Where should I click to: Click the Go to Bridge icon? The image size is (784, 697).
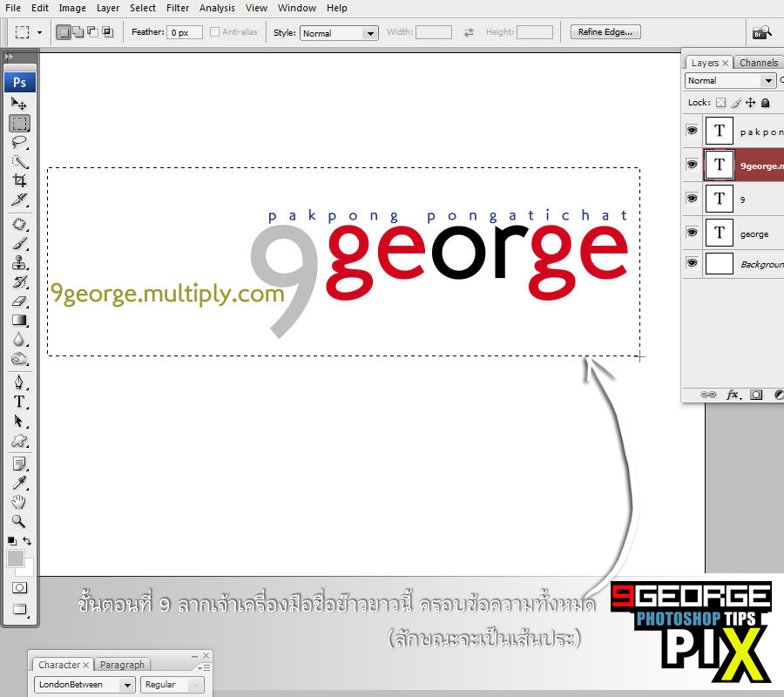pyautogui.click(x=761, y=32)
